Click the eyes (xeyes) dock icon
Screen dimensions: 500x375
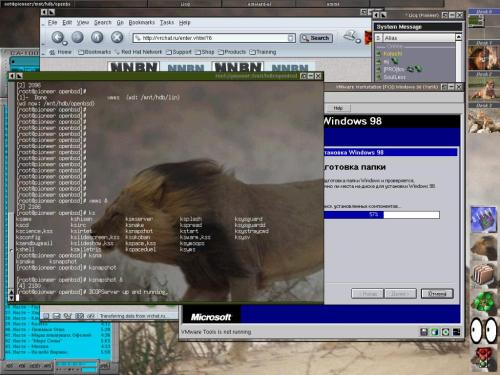pos(484,331)
